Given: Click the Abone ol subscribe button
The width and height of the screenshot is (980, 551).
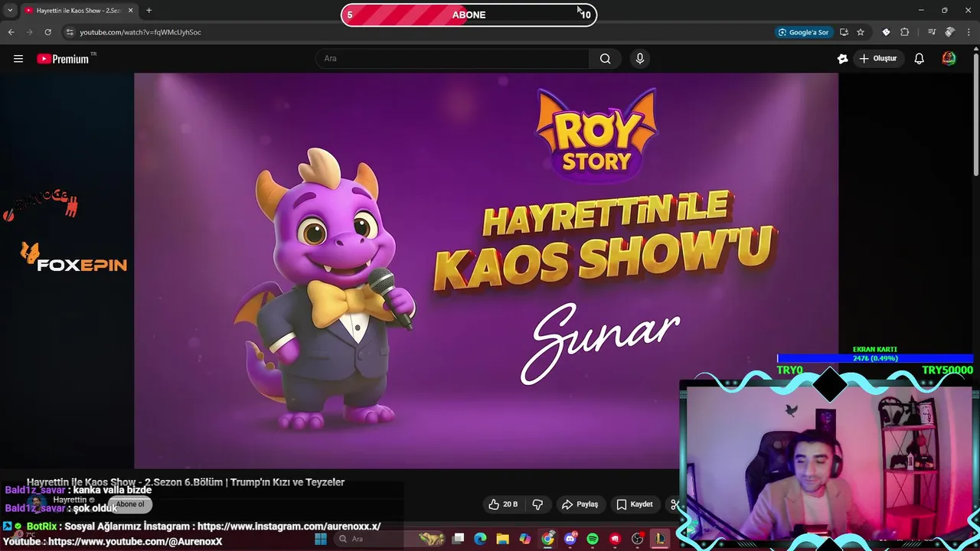Looking at the screenshot, I should point(129,504).
